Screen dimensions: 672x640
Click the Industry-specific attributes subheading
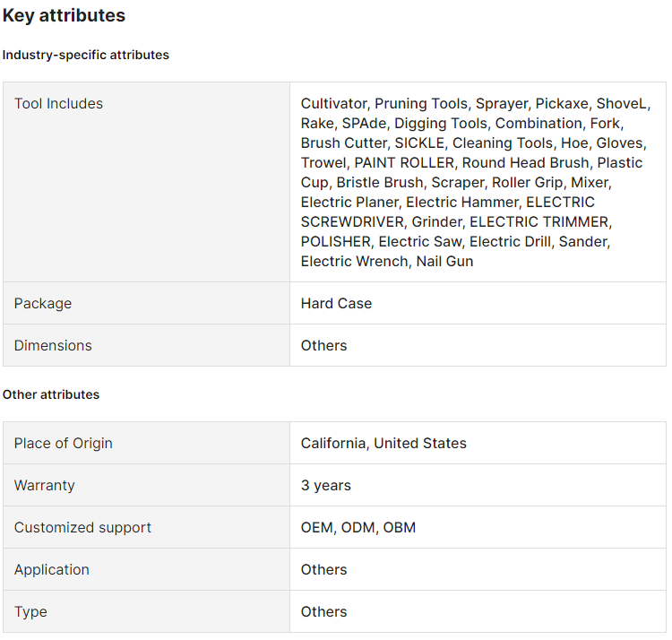click(86, 55)
